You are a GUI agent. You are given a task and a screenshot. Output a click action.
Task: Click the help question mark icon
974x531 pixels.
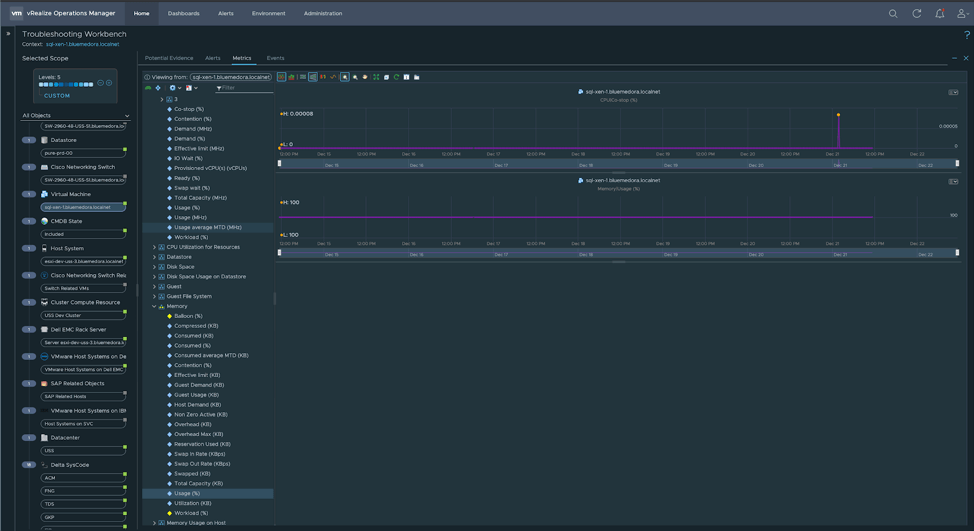click(967, 35)
